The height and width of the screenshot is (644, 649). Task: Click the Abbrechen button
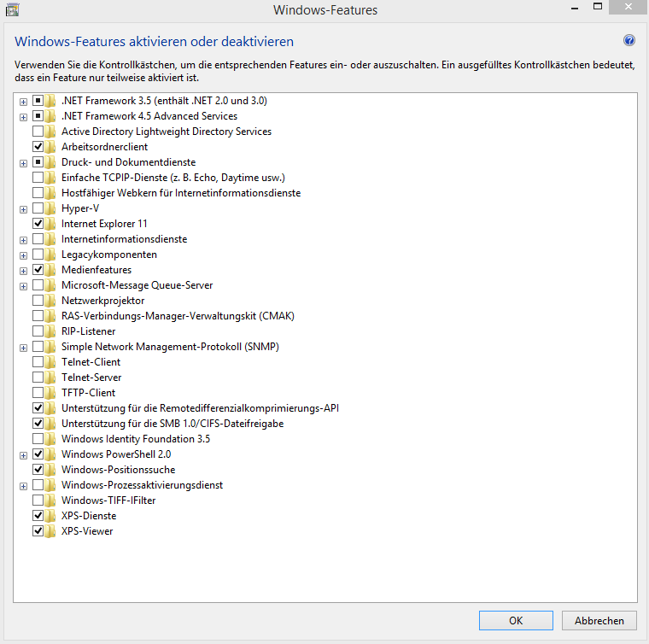pos(599,620)
